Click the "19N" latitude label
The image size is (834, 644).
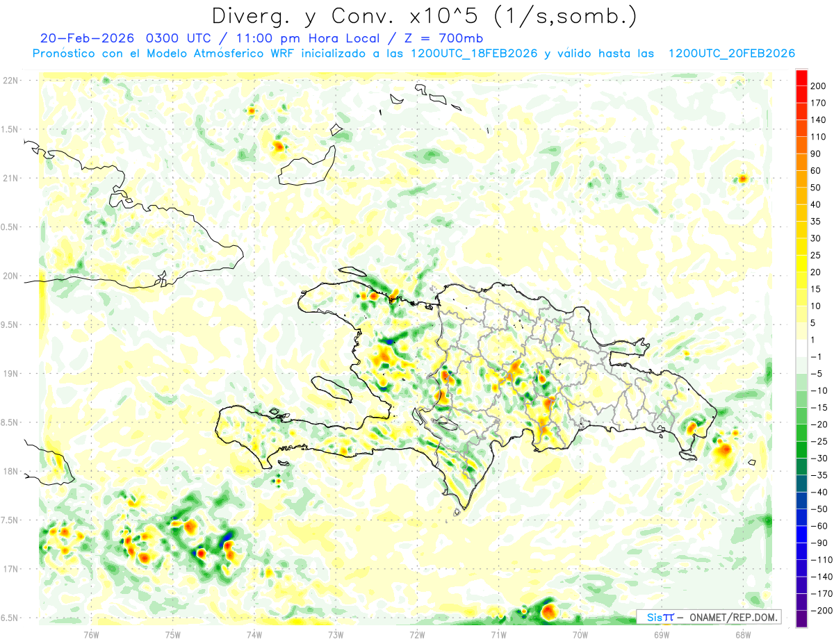click(x=10, y=374)
